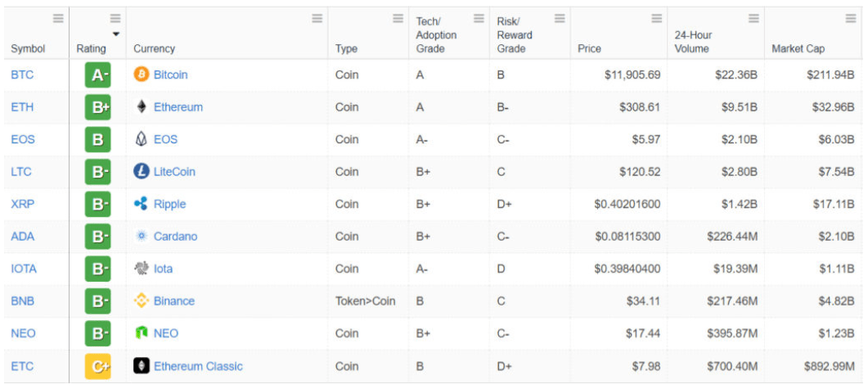Image resolution: width=868 pixels, height=389 pixels.
Task: Open the IOTA symbol link
Action: 24,269
